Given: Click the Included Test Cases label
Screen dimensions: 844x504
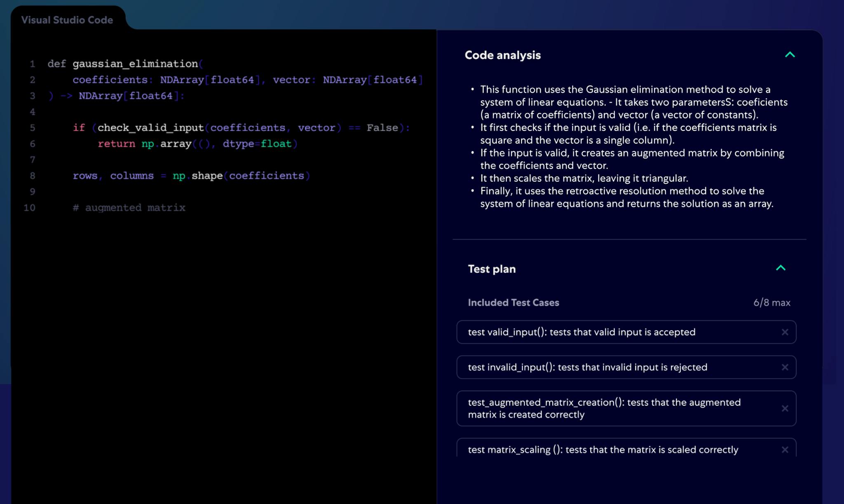Looking at the screenshot, I should [513, 303].
